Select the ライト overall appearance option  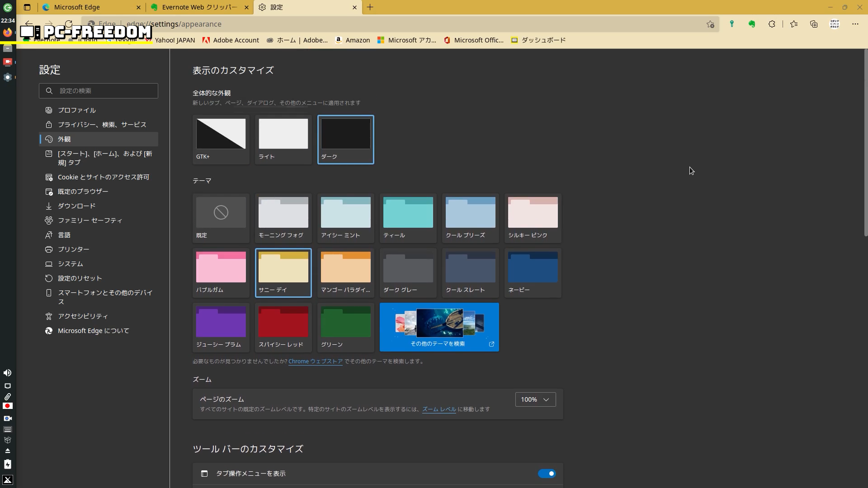(283, 139)
